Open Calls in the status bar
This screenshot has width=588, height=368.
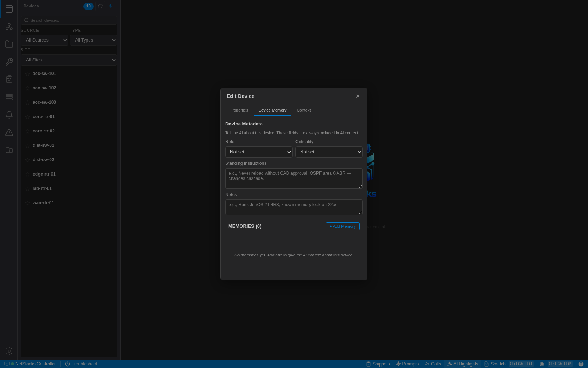click(433, 364)
